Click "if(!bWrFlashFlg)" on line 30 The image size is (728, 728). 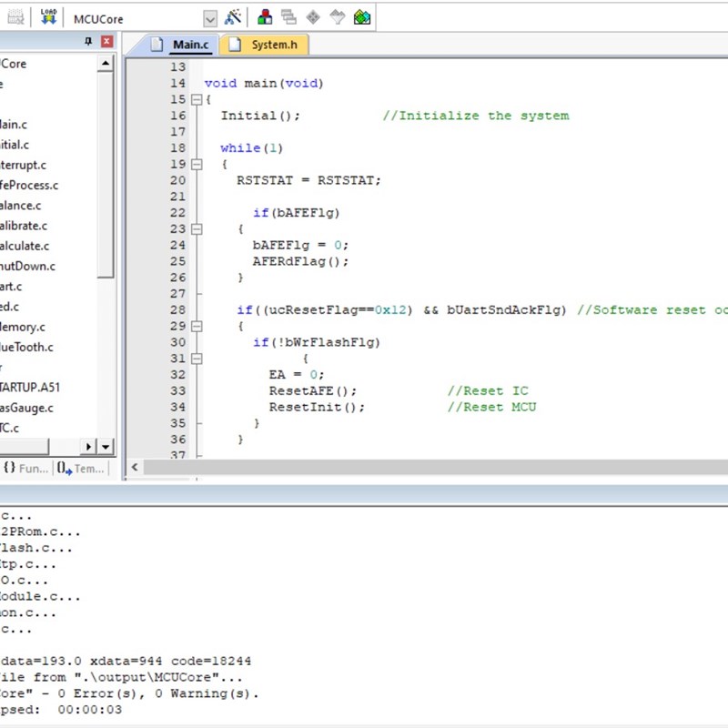317,342
